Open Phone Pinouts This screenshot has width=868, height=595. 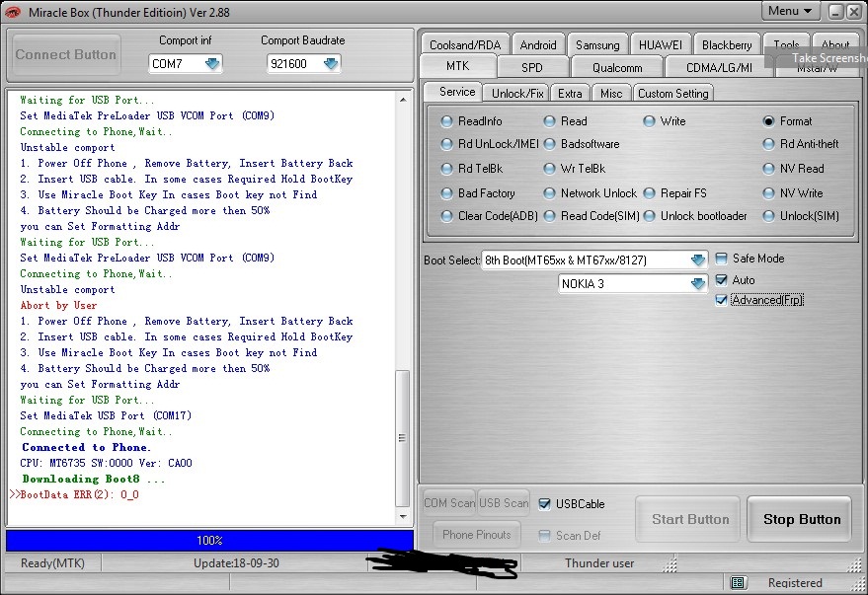477,535
